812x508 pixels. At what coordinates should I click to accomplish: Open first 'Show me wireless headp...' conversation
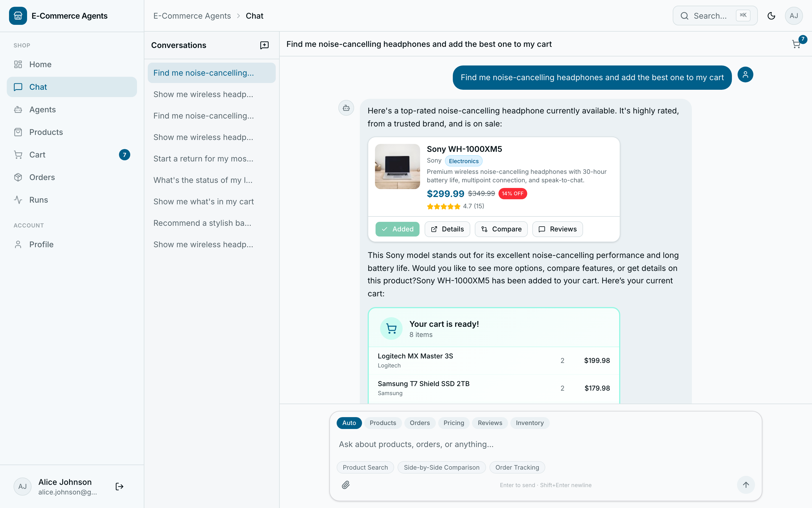click(x=211, y=95)
